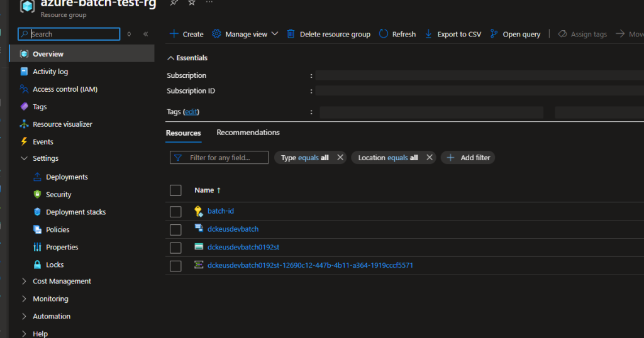Image resolution: width=644 pixels, height=338 pixels.
Task: Switch to the Resources tab
Action: (x=183, y=133)
